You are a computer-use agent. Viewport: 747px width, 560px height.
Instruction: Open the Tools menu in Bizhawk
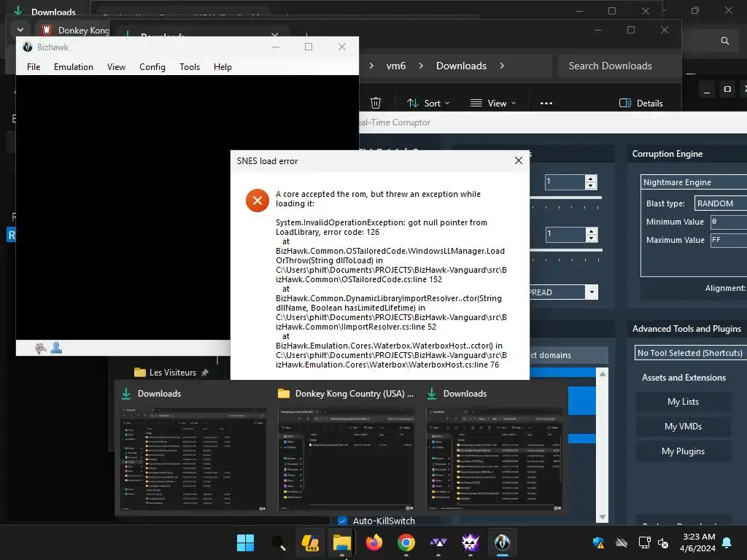190,66
